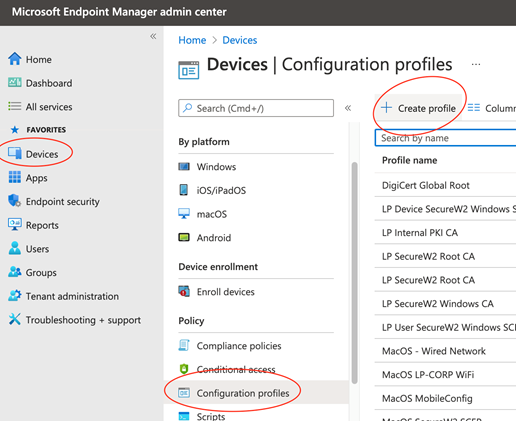Select Tenant administration in the sidebar

72,296
